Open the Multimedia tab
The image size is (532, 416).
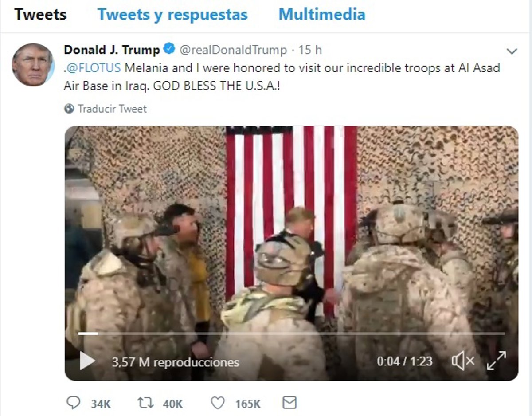coord(322,14)
